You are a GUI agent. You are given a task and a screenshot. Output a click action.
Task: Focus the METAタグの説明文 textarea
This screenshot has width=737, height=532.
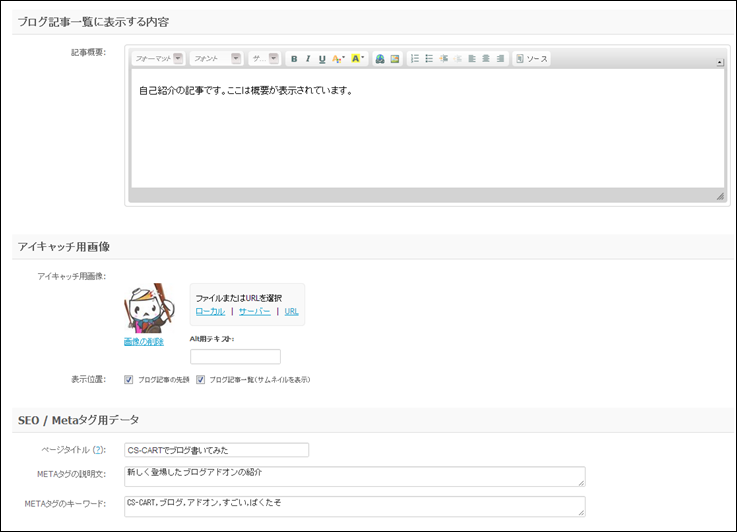355,477
